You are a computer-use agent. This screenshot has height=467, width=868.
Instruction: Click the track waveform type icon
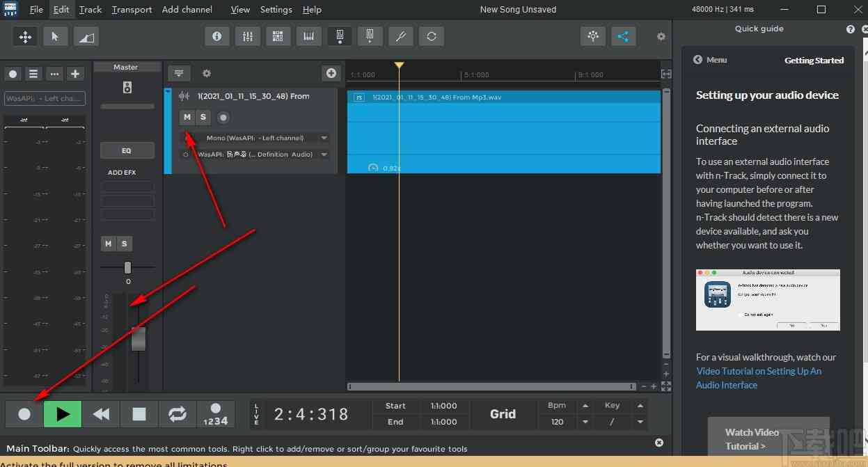[184, 96]
